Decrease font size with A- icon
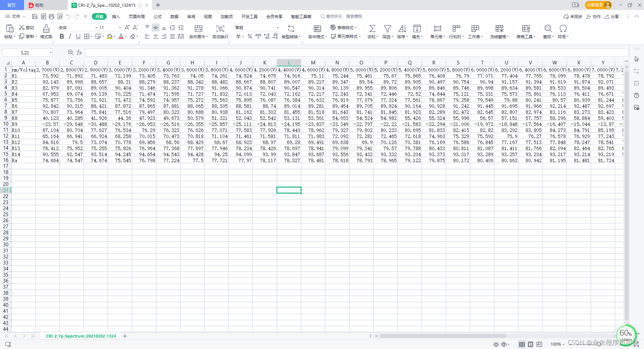 click(136, 28)
